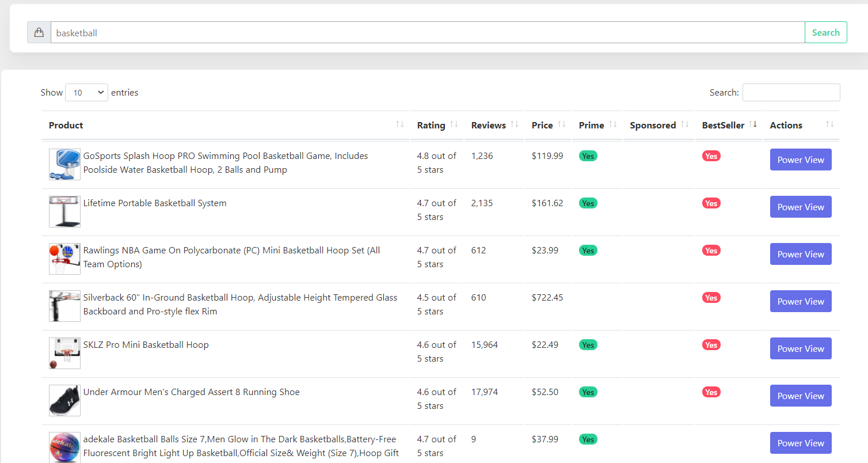This screenshot has height=463, width=868.
Task: Click BestSeller Yes badge for Silverback row
Action: pyautogui.click(x=711, y=298)
